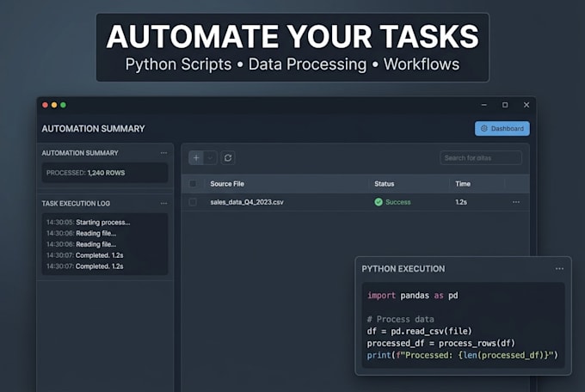Open the Dashboard button
Viewport: 585px width, 392px height.
(502, 128)
